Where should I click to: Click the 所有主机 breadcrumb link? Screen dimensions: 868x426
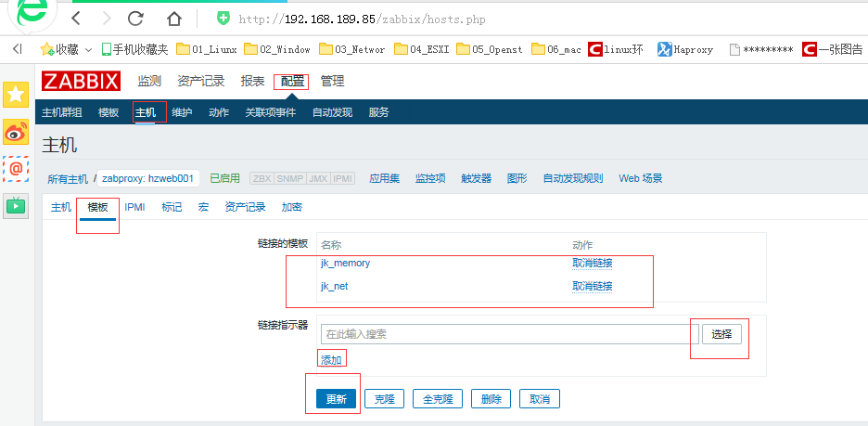pyautogui.click(x=68, y=178)
